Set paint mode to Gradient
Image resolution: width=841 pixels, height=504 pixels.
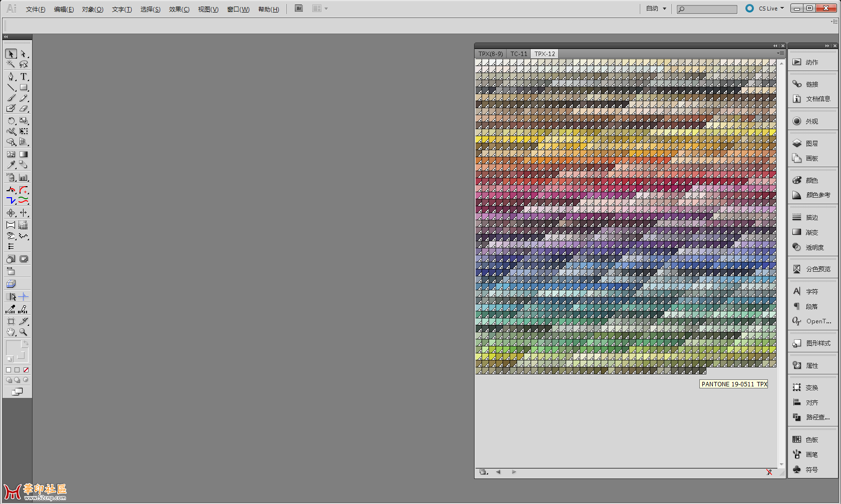(x=17, y=370)
